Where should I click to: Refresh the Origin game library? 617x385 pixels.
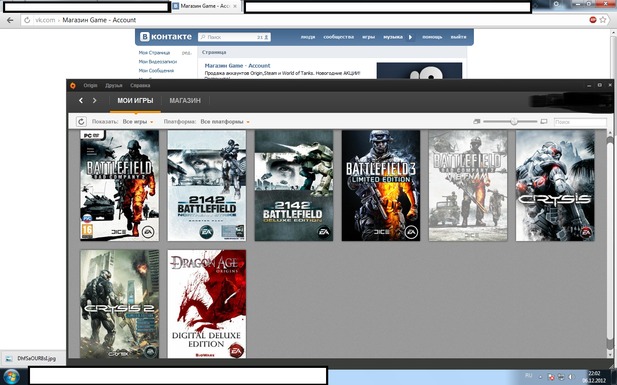pos(81,122)
